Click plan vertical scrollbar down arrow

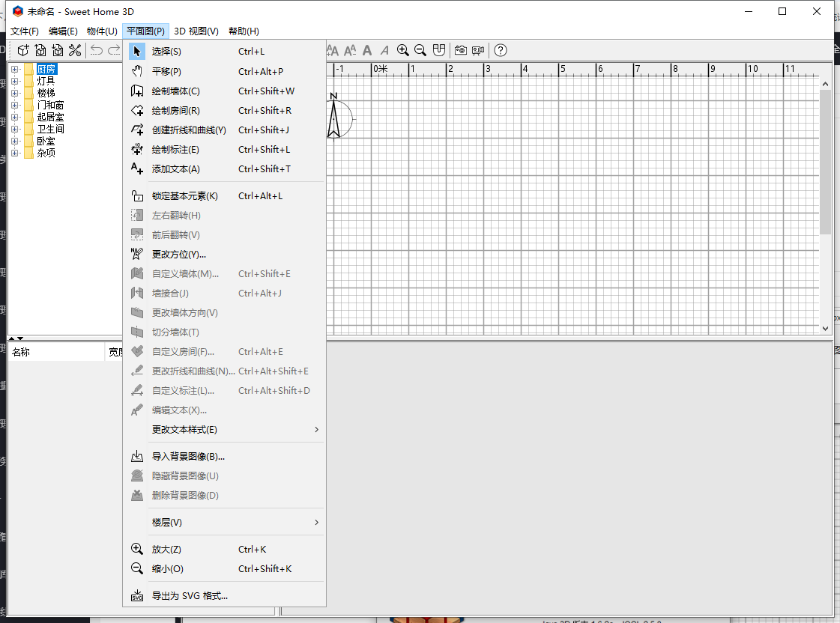click(x=825, y=329)
